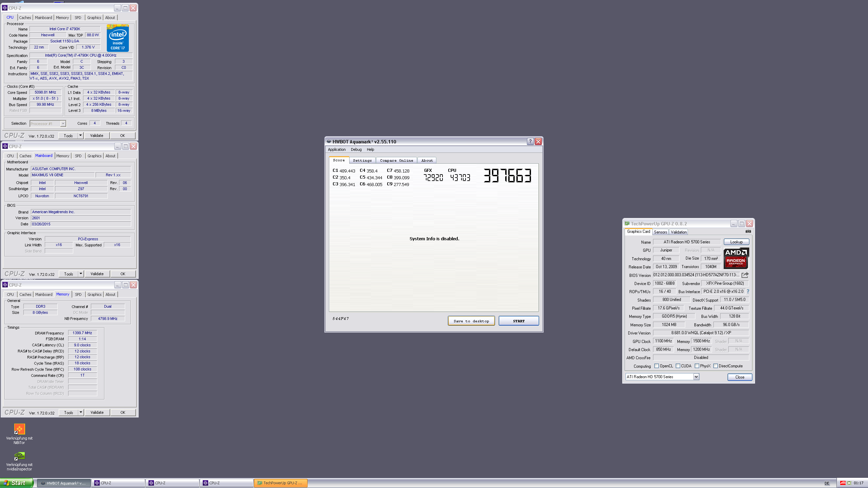Viewport: 868px width, 488px height.
Task: Click the Core Speed 5098.81 MHz value
Action: coord(45,92)
